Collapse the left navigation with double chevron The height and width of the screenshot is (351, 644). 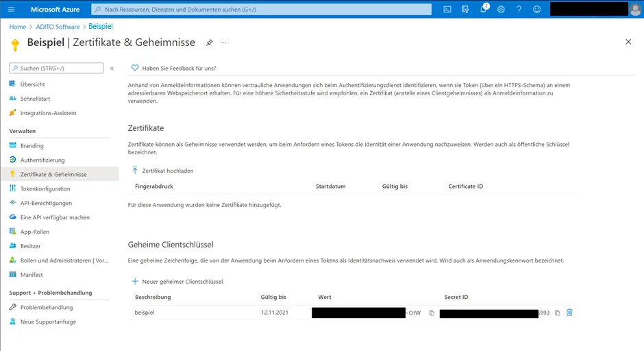pyautogui.click(x=112, y=69)
